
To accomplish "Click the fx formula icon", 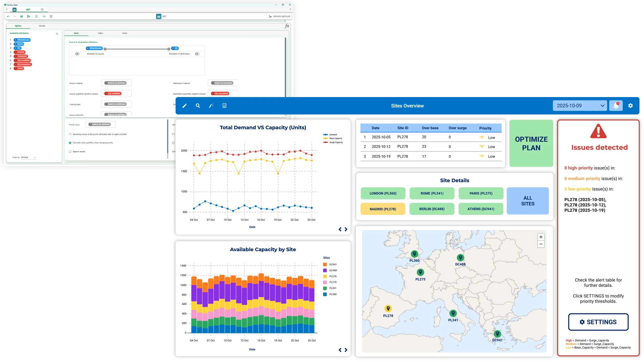I will coord(287,26).
